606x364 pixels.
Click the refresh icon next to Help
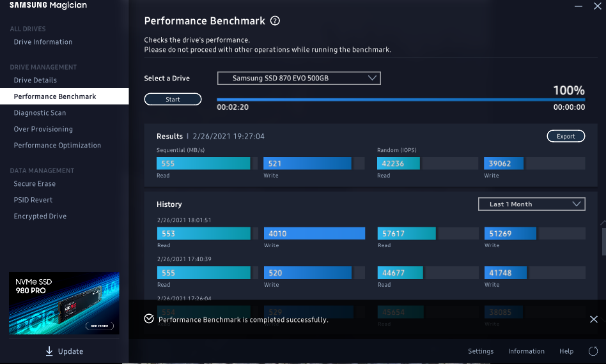click(593, 351)
